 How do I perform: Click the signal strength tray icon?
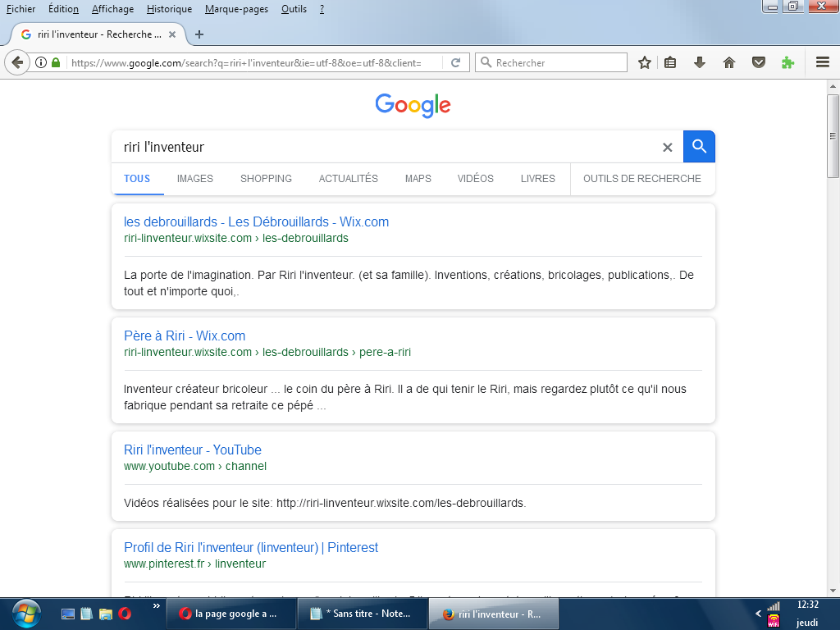pos(774,606)
